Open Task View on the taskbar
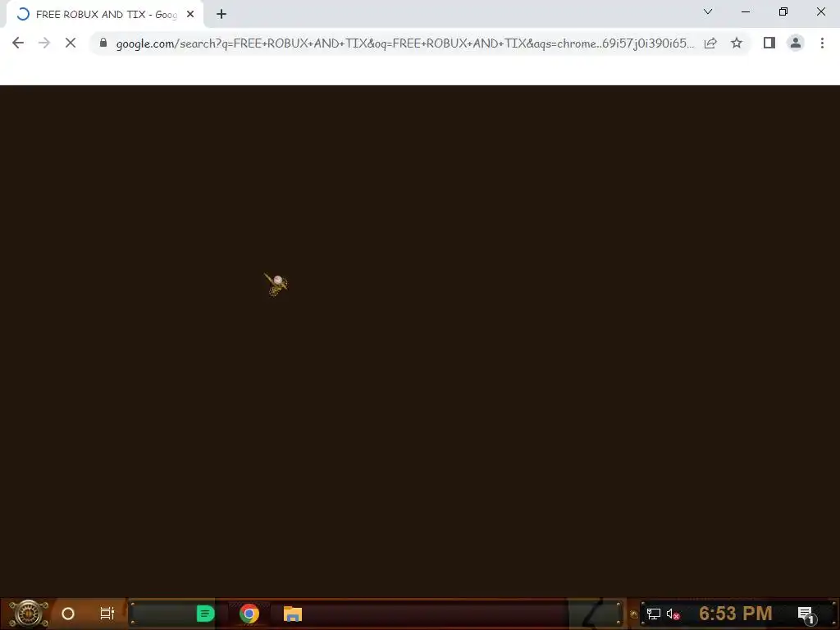Image resolution: width=840 pixels, height=630 pixels. pos(107,614)
